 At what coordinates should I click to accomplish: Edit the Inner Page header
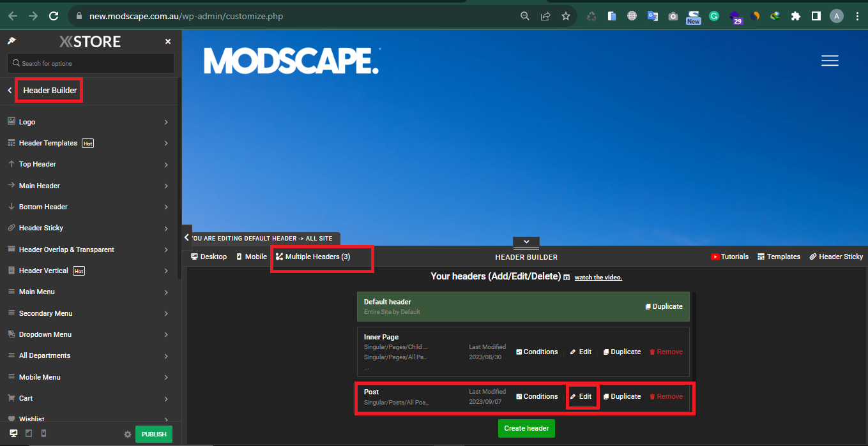[x=581, y=352]
